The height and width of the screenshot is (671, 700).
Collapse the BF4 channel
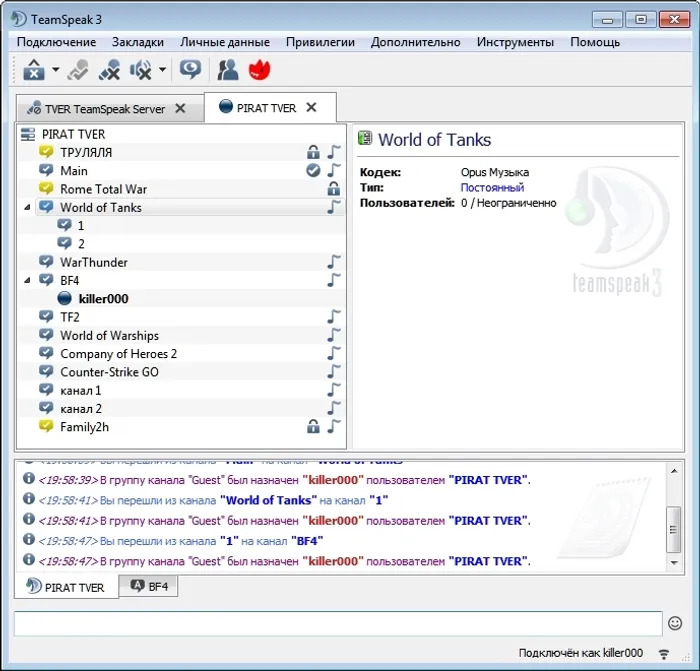click(x=27, y=280)
